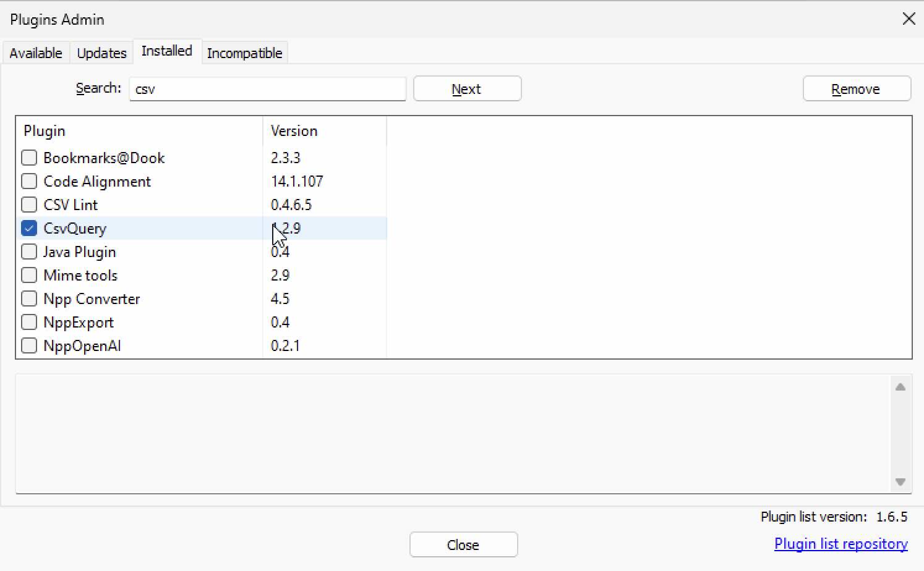The width and height of the screenshot is (924, 571).
Task: Select the Npp Converter checkbox
Action: click(29, 298)
